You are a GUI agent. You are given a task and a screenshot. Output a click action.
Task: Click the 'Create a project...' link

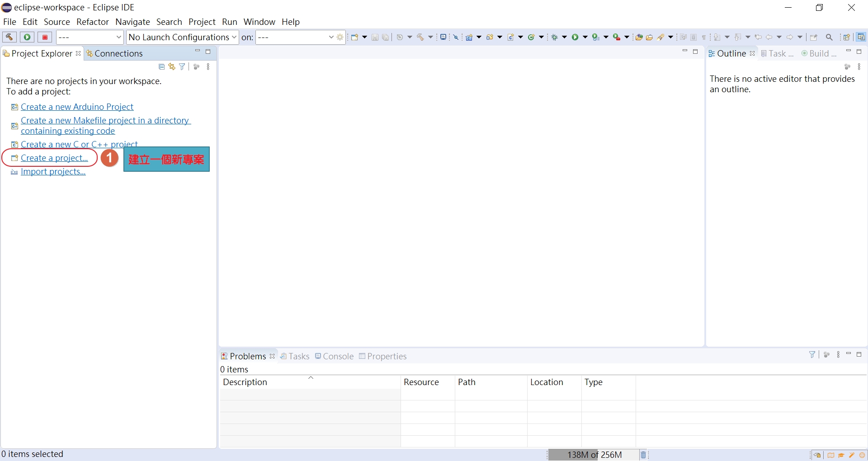(54, 158)
